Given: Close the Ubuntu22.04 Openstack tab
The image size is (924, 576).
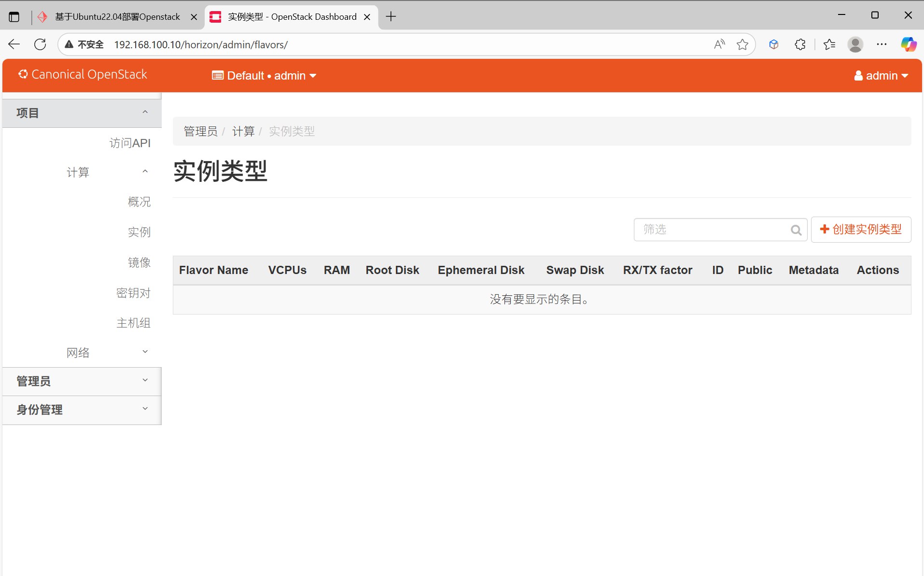Looking at the screenshot, I should [194, 17].
